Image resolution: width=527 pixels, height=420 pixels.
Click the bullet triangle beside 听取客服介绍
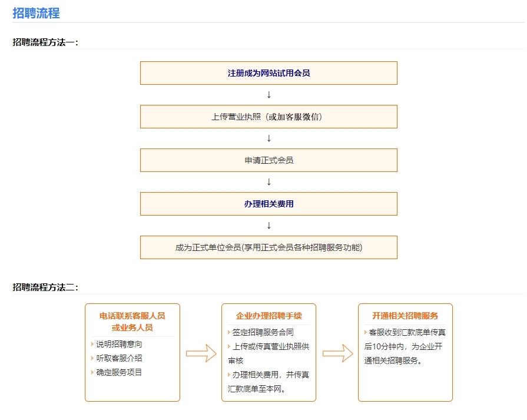(x=92, y=358)
